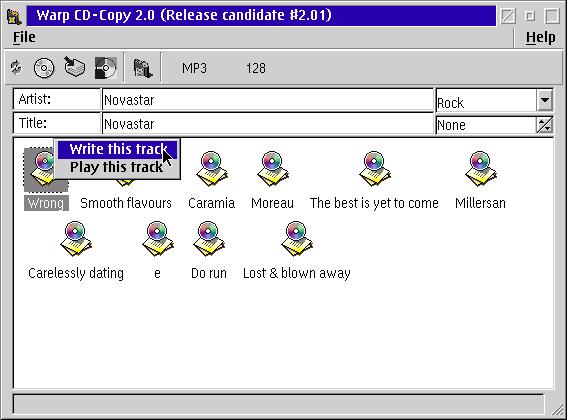Select the Caramia track icon
The height and width of the screenshot is (420, 567).
212,169
